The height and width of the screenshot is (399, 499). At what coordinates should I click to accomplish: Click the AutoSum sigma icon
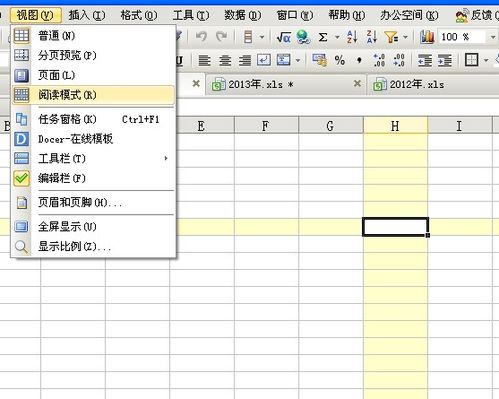coord(323,37)
